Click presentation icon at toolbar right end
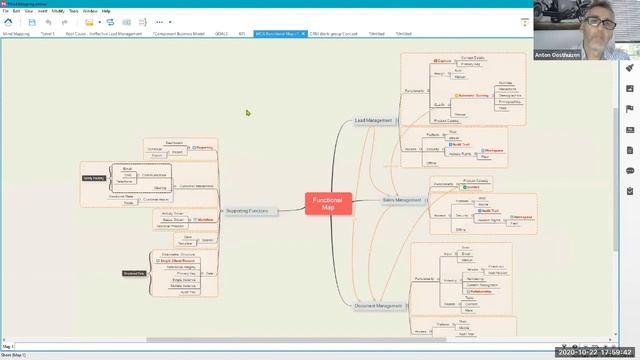640x360 pixels. (524, 22)
